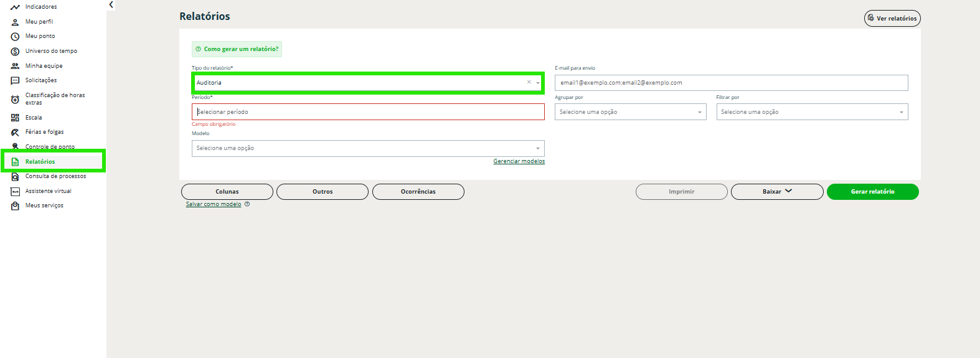The width and height of the screenshot is (980, 358).
Task: Open the Agrupar por dropdown
Action: click(x=630, y=112)
